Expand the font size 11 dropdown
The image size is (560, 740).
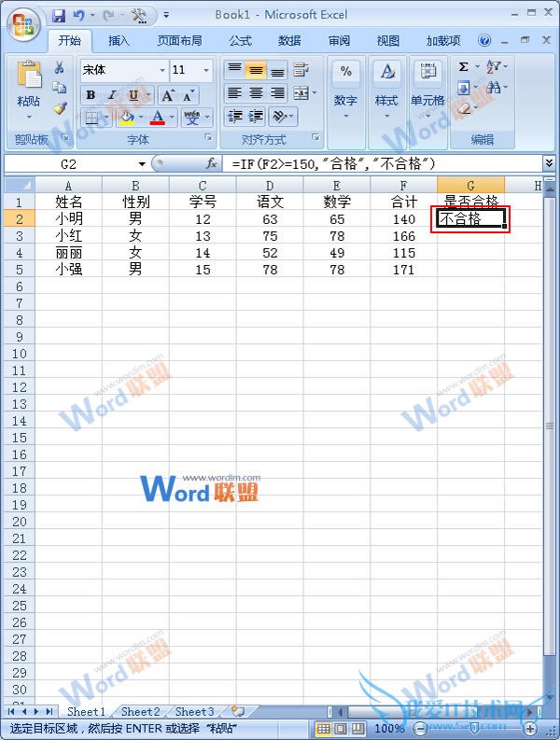point(206,70)
